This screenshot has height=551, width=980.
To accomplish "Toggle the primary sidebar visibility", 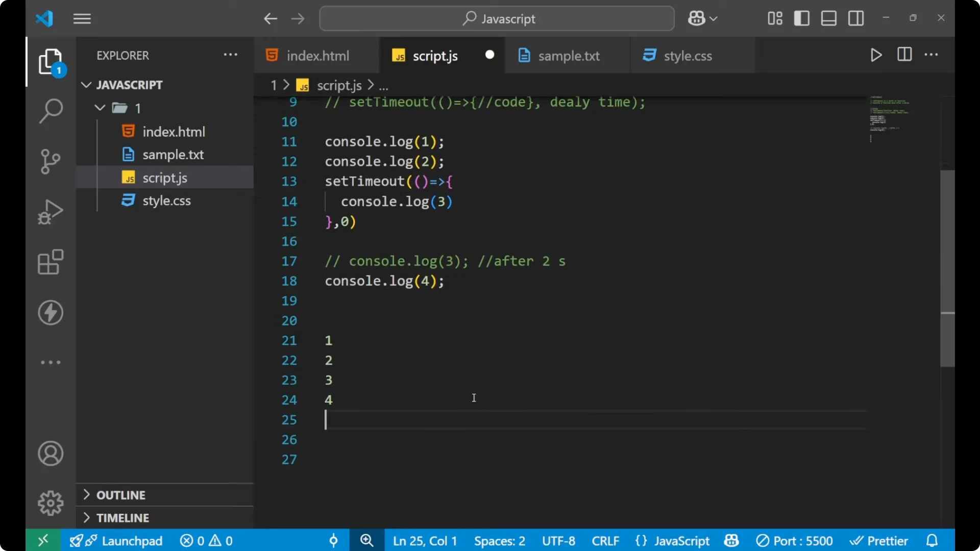I will (x=801, y=18).
